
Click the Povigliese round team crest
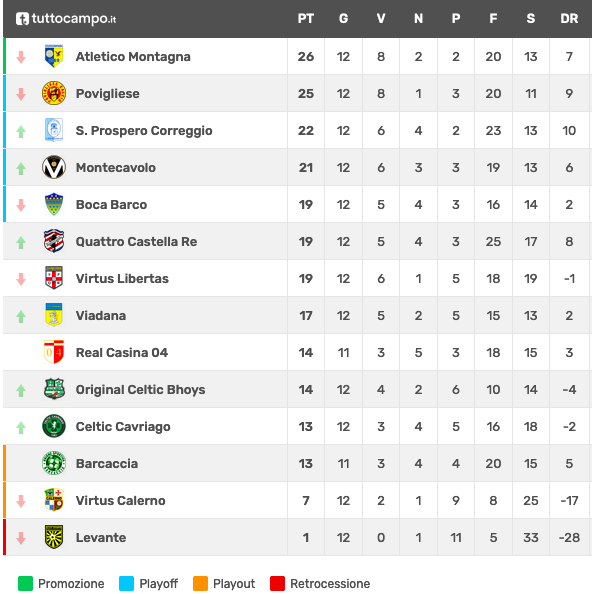tap(54, 93)
